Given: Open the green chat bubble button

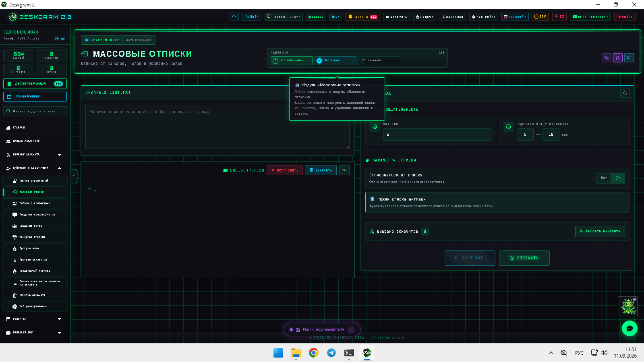Looking at the screenshot, I should coord(630,328).
